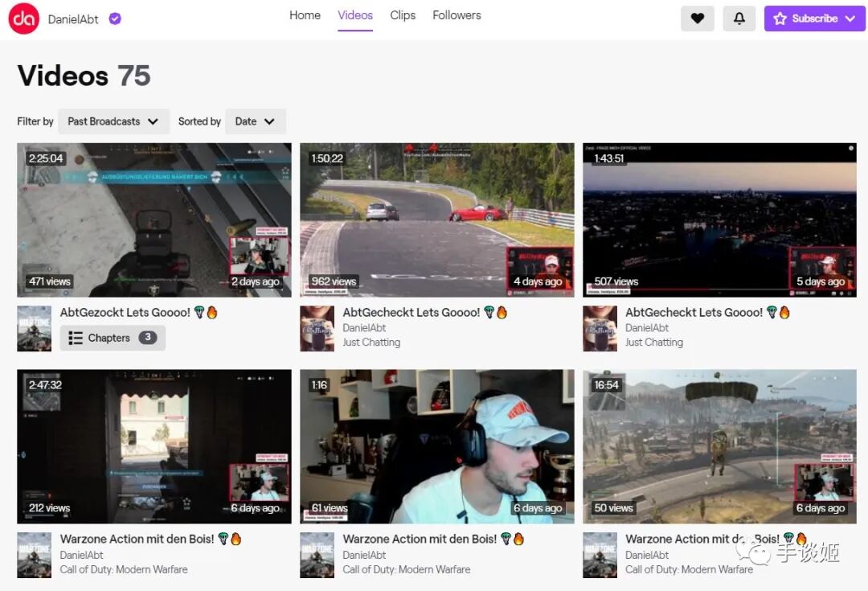The width and height of the screenshot is (868, 591).
Task: Click the heart follow button
Action: point(697,18)
